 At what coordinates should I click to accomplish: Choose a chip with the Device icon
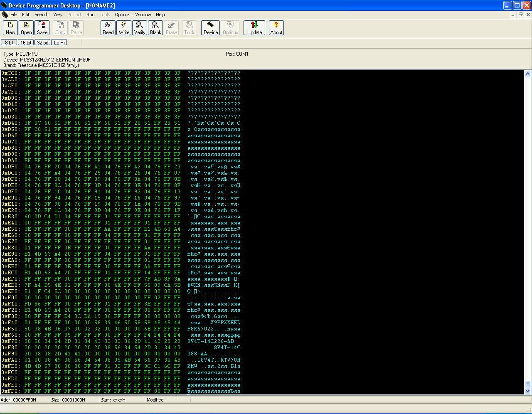click(210, 28)
